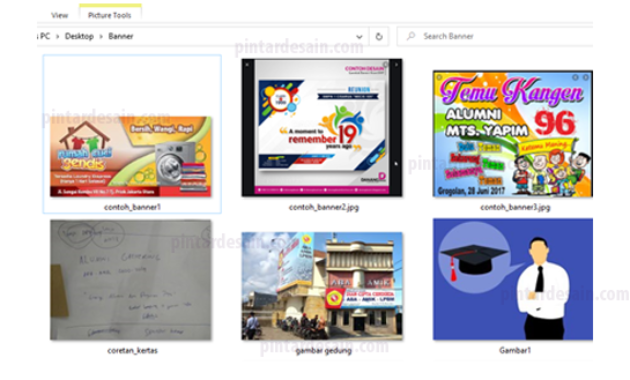Select the coretan_kertas thumbnail
Image resolution: width=630 pixels, height=380 pixels.
(x=131, y=280)
